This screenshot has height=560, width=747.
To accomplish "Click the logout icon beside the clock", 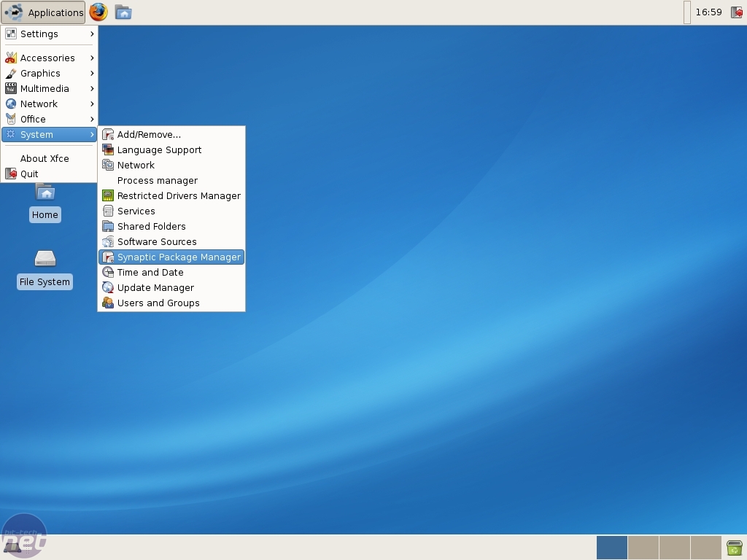I will (x=737, y=12).
